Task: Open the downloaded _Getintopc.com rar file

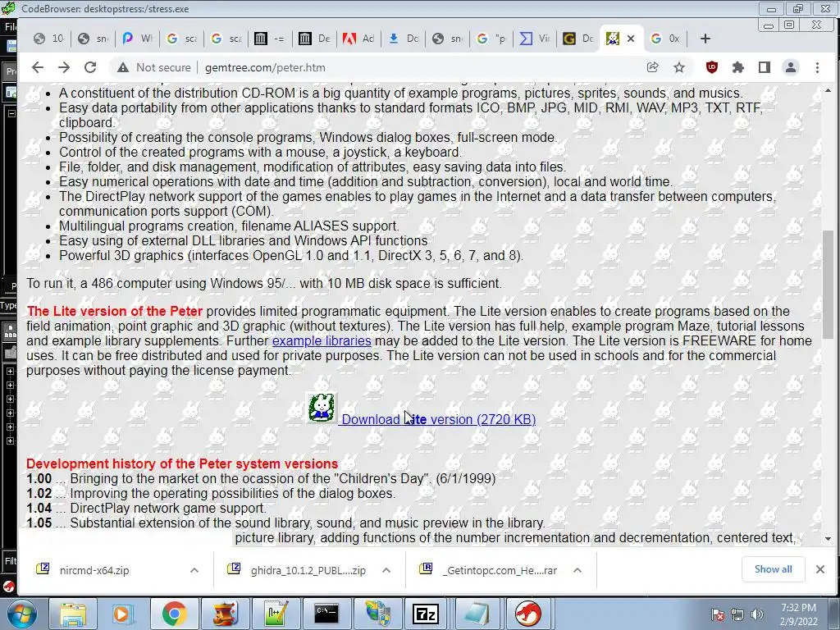Action: [x=500, y=570]
